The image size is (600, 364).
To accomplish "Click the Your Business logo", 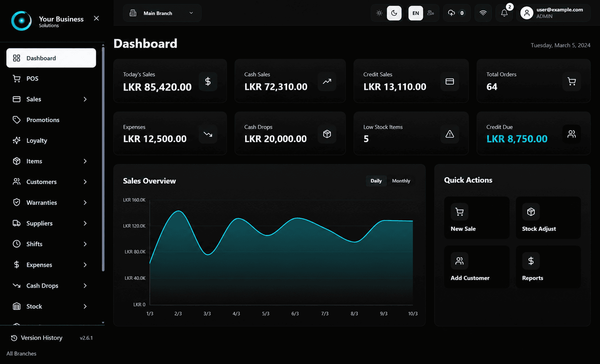I will pos(21,21).
